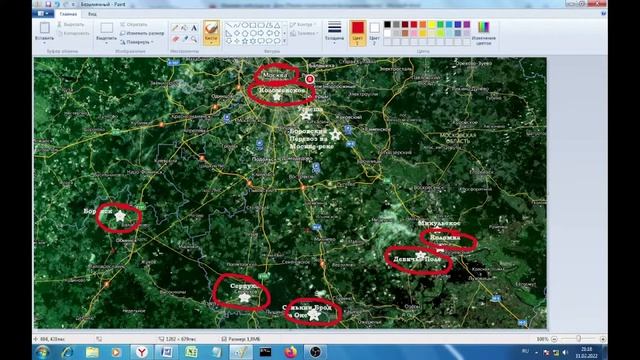Open Edit colors (Изменение цветов)
This screenshot has height=360, width=640.
click(x=484, y=32)
